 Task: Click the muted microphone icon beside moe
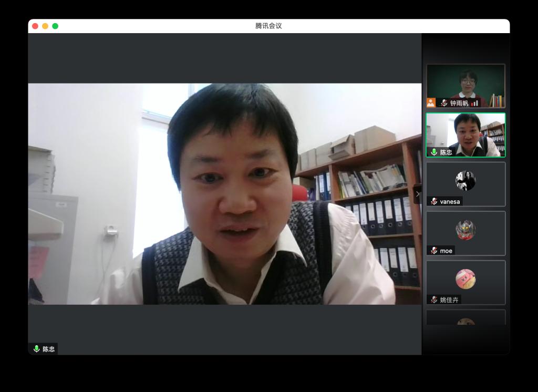click(x=434, y=251)
